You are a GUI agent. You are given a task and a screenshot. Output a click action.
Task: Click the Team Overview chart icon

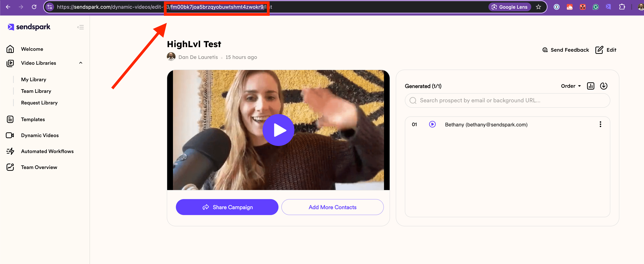(10, 167)
